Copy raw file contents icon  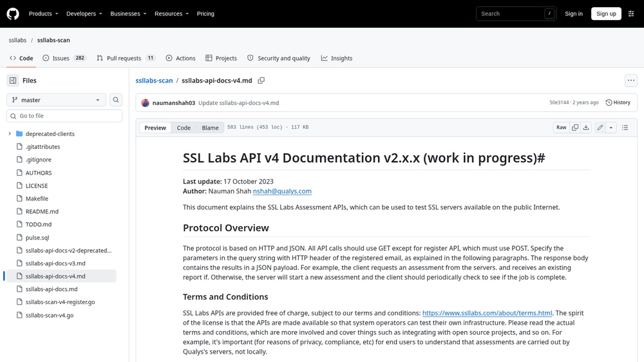point(575,128)
